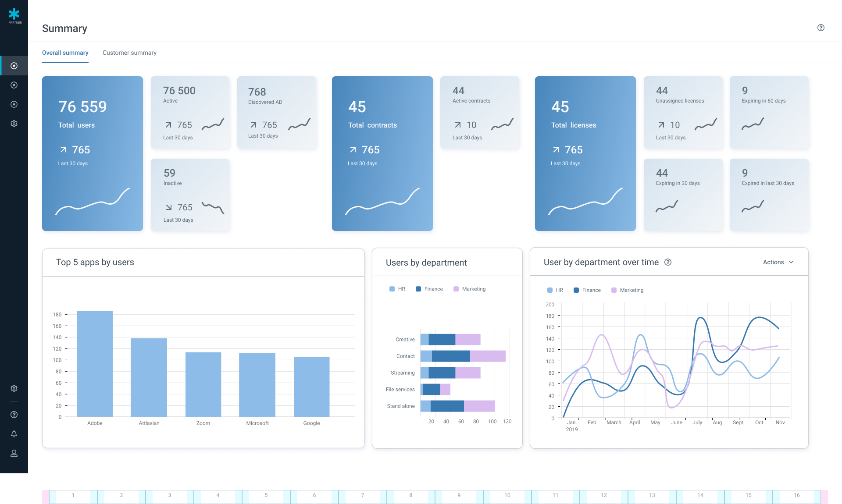This screenshot has height=504, width=842.
Task: Click sparkline in Unassigned licenses card
Action: click(706, 124)
